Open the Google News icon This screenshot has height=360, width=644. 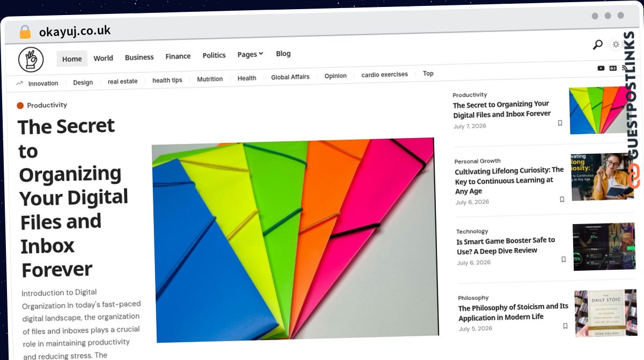pyautogui.click(x=613, y=68)
